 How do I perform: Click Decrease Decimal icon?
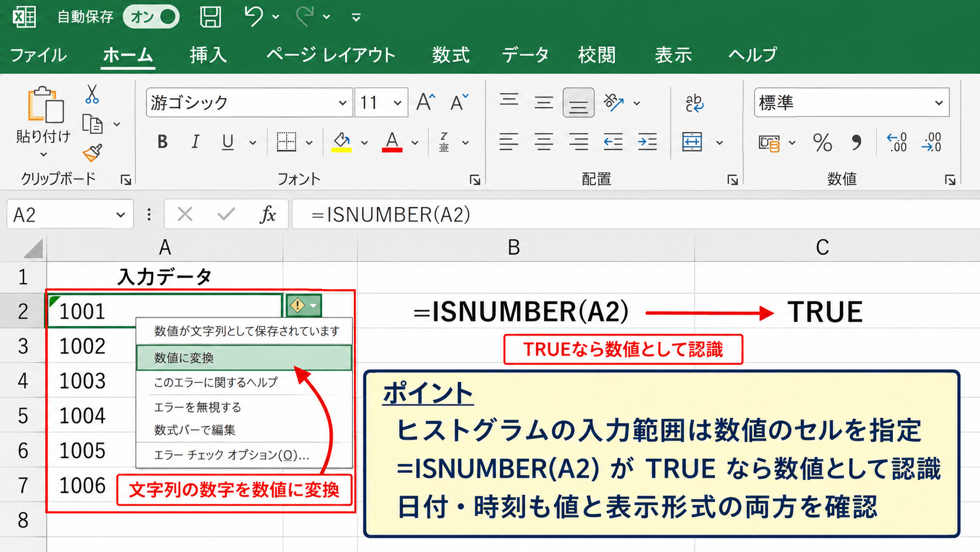tap(931, 143)
